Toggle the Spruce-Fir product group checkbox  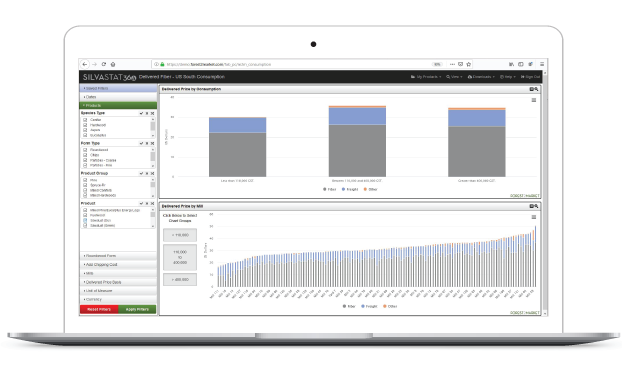pos(85,185)
